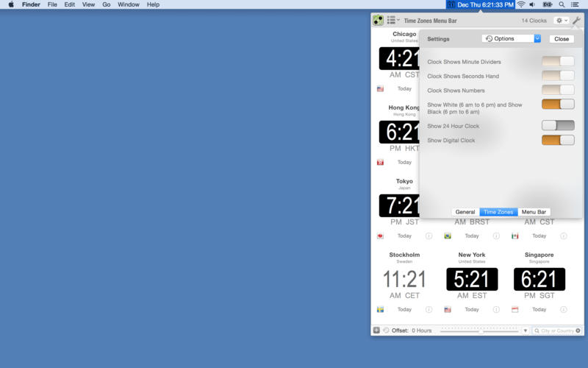The image size is (588, 368).
Task: Reset the time offset with the circular arrow icon
Action: (386, 330)
